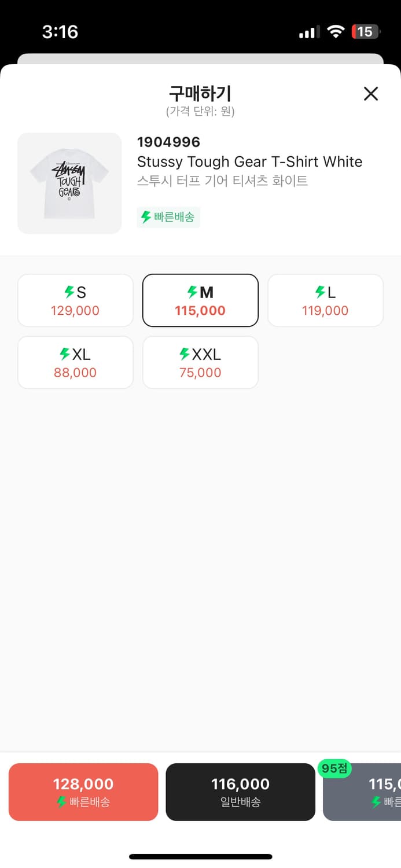Image resolution: width=401 pixels, height=868 pixels.
Task: Tap the Stussy Tough Gear T-Shirt White title
Action: tap(250, 161)
